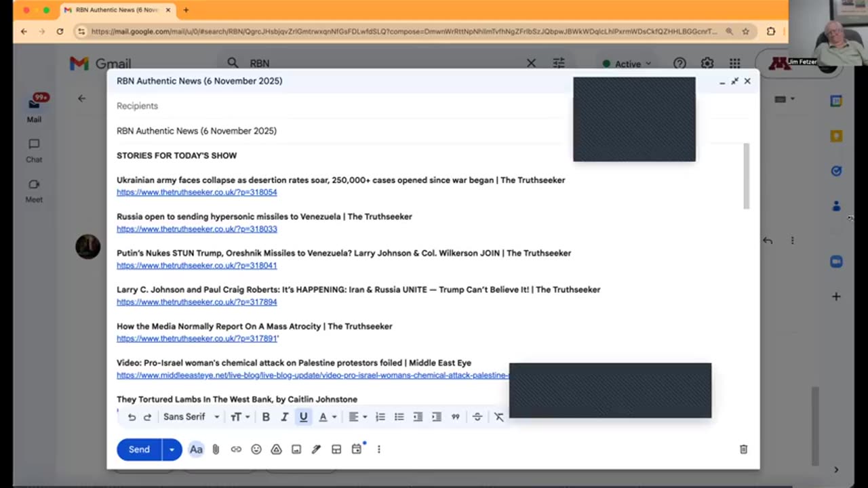Screen dimensions: 868x488
Task: Open Chat in the Gmail sidebar
Action: pyautogui.click(x=34, y=150)
